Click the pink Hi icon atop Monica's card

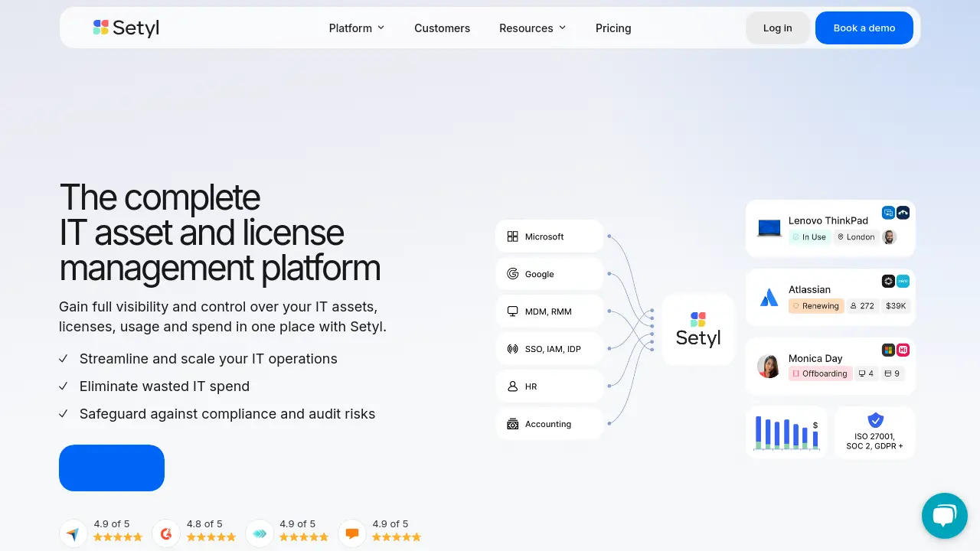coord(903,350)
